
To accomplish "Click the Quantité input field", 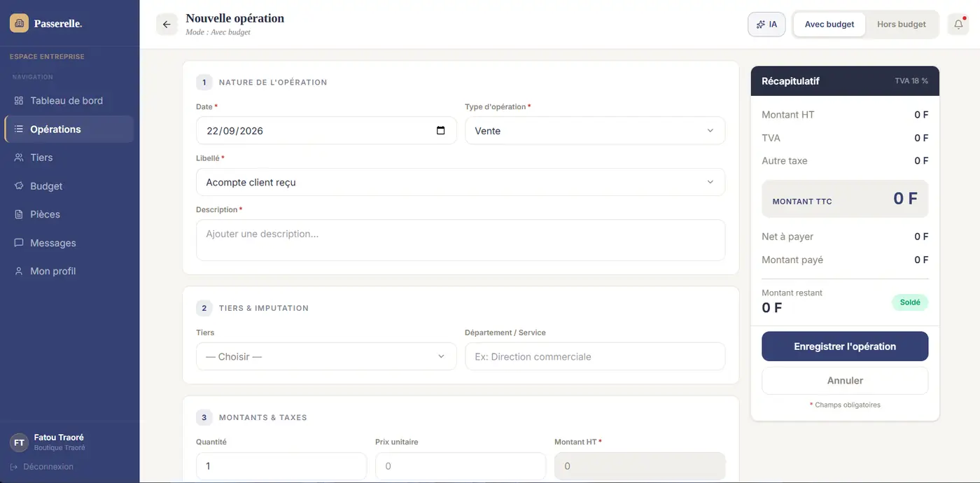I will point(281,466).
